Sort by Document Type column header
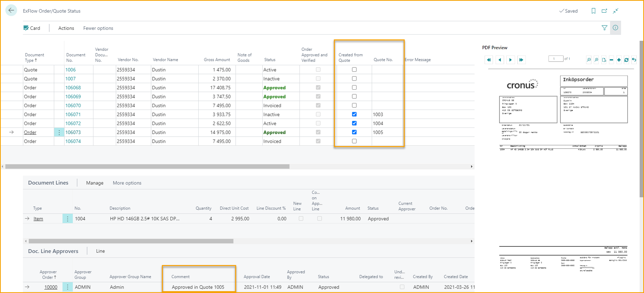The height and width of the screenshot is (293, 644). [34, 58]
